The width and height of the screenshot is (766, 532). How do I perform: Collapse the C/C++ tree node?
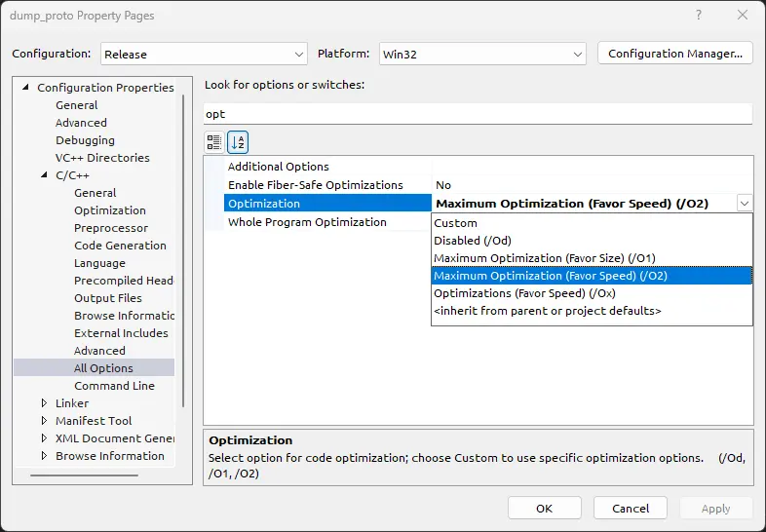(x=45, y=175)
